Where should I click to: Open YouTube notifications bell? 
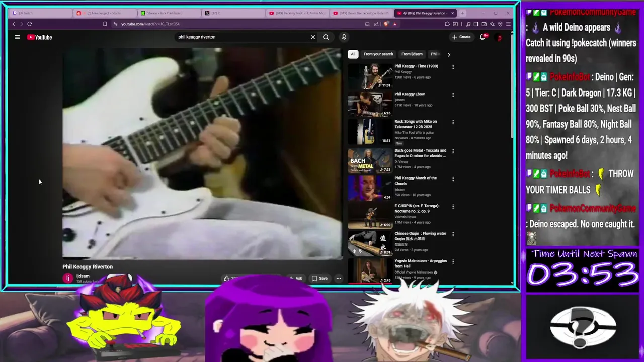482,37
